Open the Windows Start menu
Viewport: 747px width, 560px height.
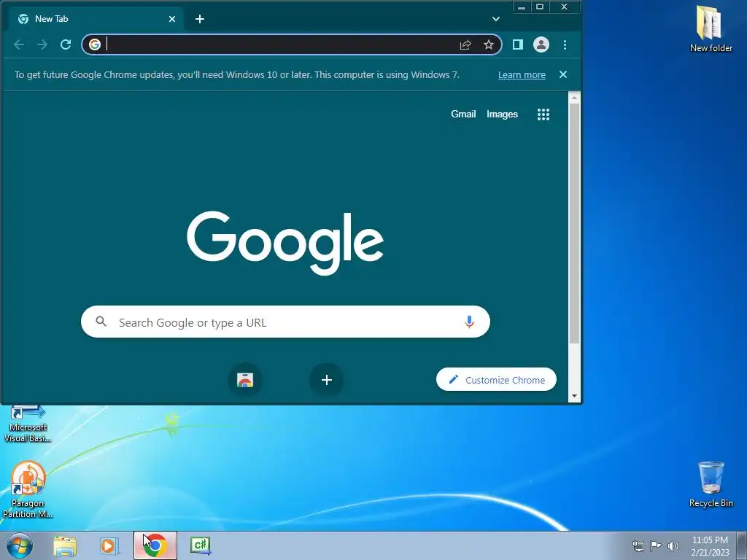point(19,545)
